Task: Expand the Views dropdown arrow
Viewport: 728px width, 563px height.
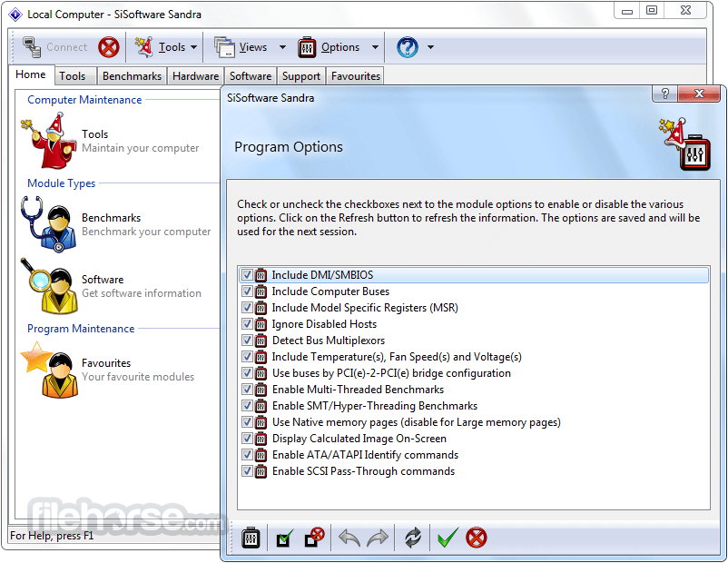Action: click(x=282, y=47)
